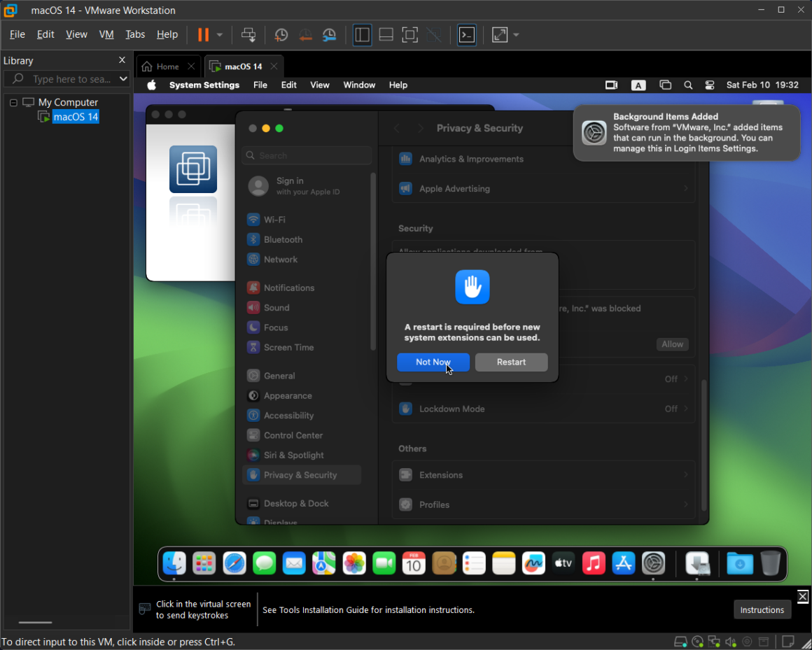Expand the Extensions row
The width and height of the screenshot is (812, 650).
[x=543, y=475]
